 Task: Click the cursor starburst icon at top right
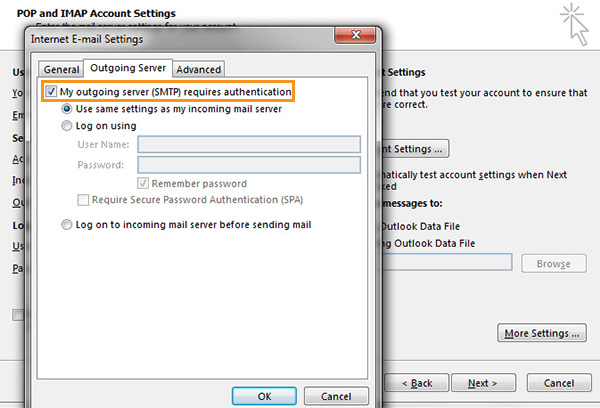575,24
